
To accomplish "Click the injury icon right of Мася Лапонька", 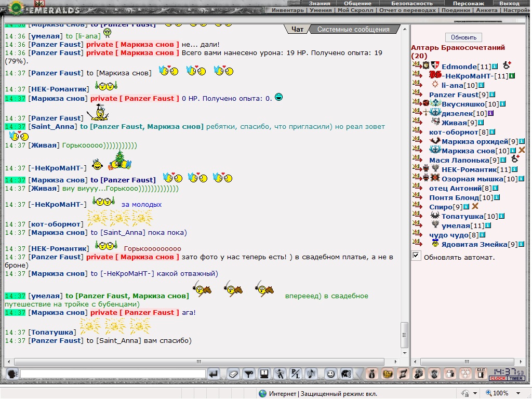I will [515, 158].
